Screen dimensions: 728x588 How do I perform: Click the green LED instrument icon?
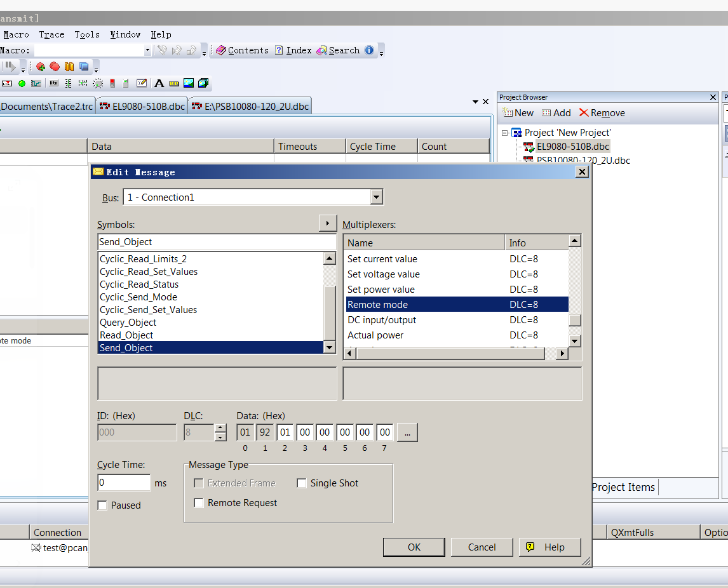22,83
